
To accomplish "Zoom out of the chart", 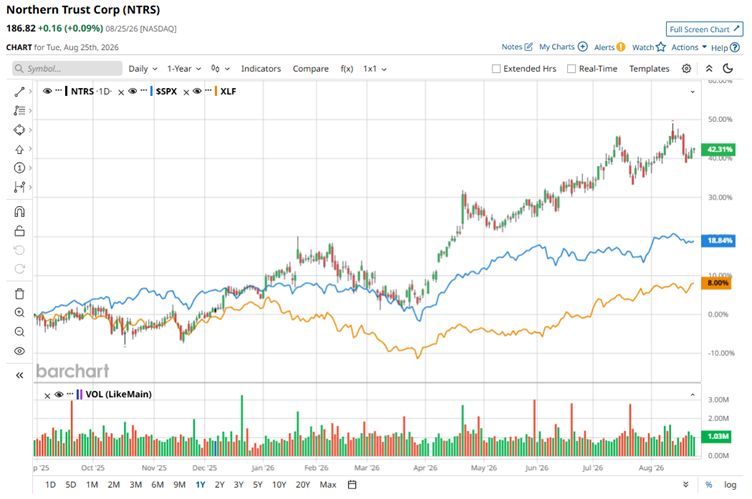I will (19, 332).
